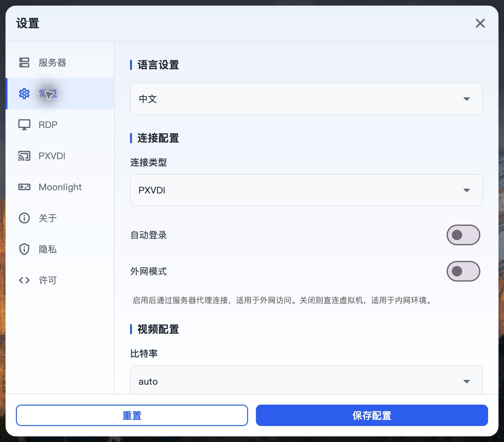This screenshot has height=442, width=504.
Task: Click the code brackets icon for 许可
Action: coord(24,280)
